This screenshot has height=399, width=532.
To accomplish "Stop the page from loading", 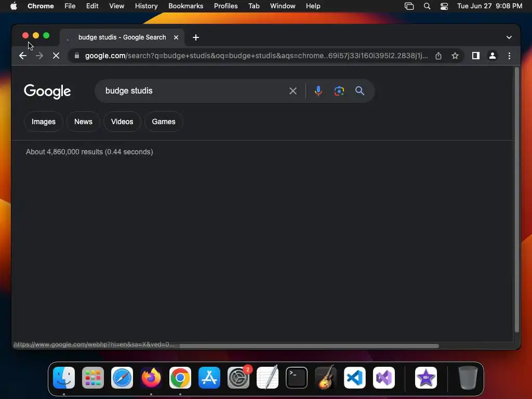I will [56, 56].
